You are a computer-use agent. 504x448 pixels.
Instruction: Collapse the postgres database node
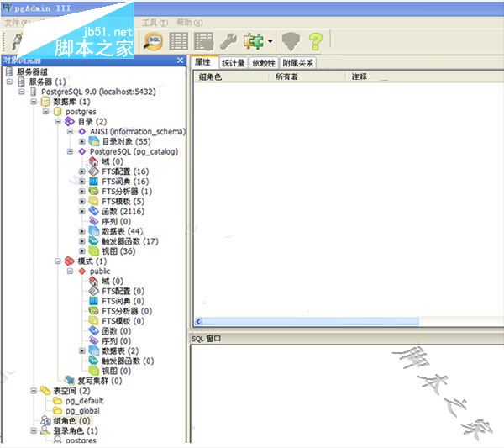coord(45,112)
